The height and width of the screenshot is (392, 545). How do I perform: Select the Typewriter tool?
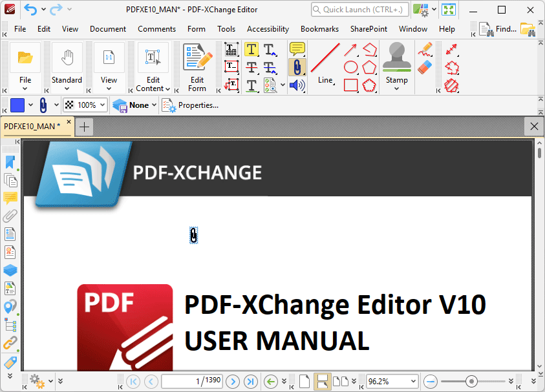point(231,49)
